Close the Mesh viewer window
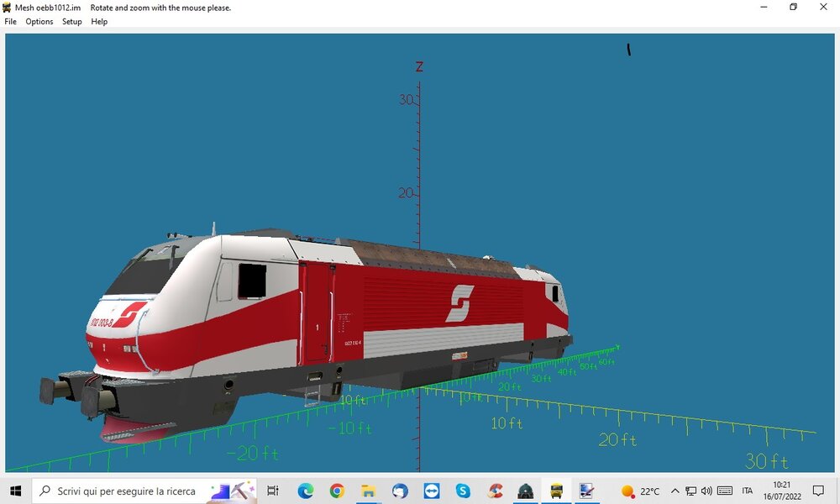 [823, 7]
